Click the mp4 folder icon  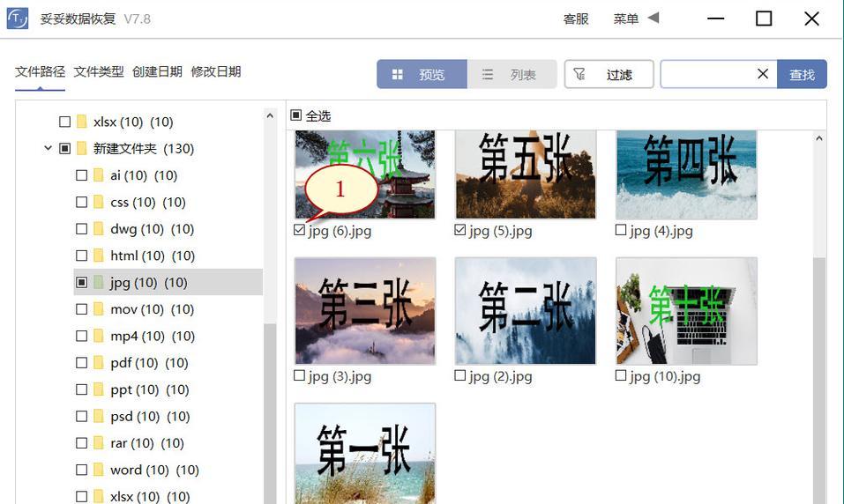(x=99, y=336)
